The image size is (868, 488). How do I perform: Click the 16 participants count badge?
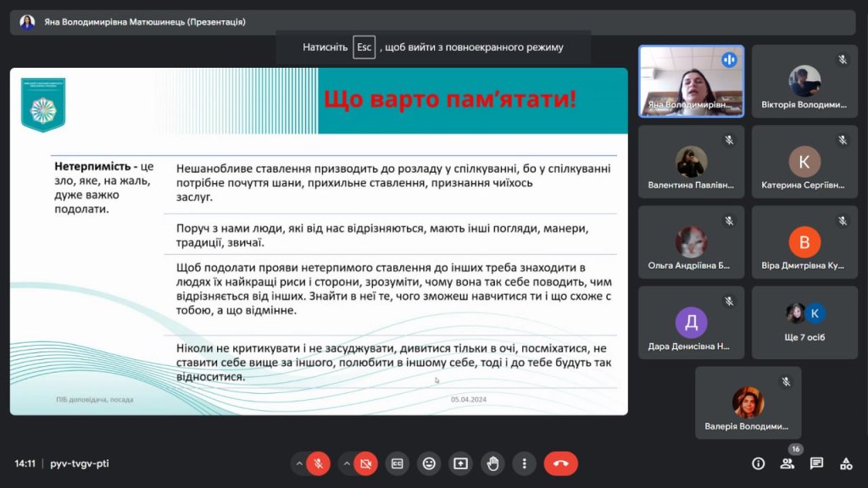795,449
